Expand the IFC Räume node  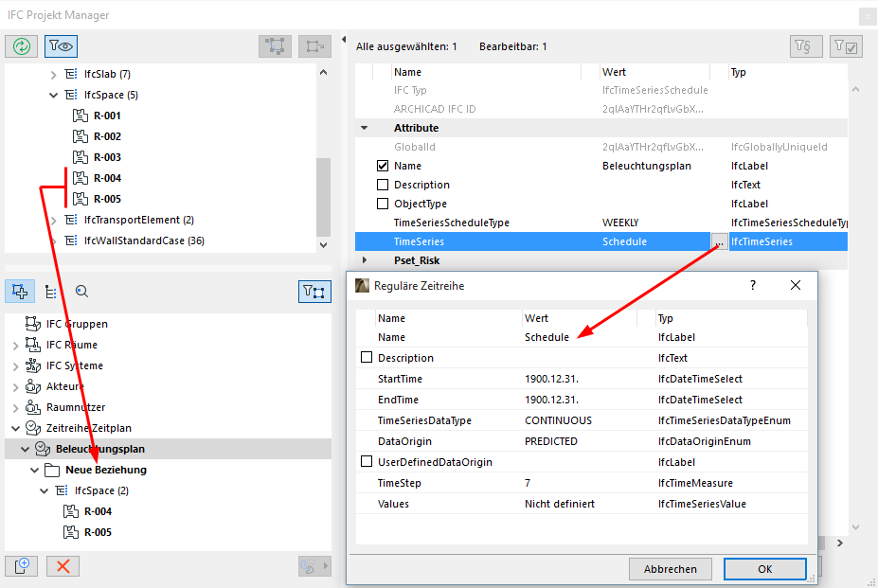click(16, 346)
